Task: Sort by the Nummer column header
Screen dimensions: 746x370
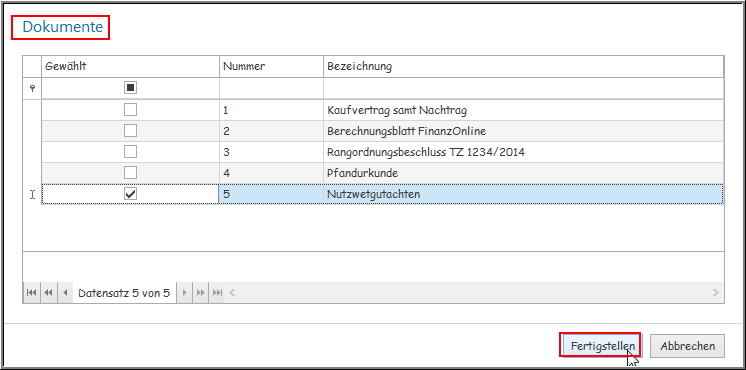Action: (272, 66)
